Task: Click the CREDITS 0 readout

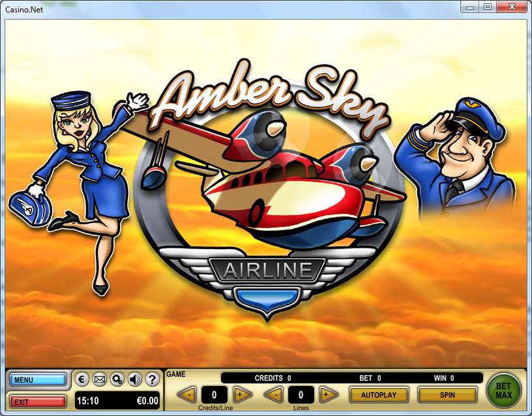Action: coord(273,378)
